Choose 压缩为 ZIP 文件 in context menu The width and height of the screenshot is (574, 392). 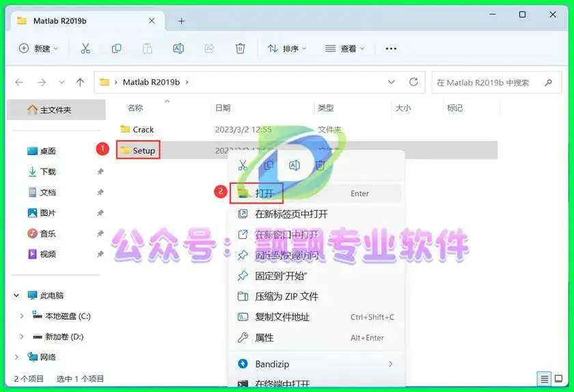(x=316, y=296)
